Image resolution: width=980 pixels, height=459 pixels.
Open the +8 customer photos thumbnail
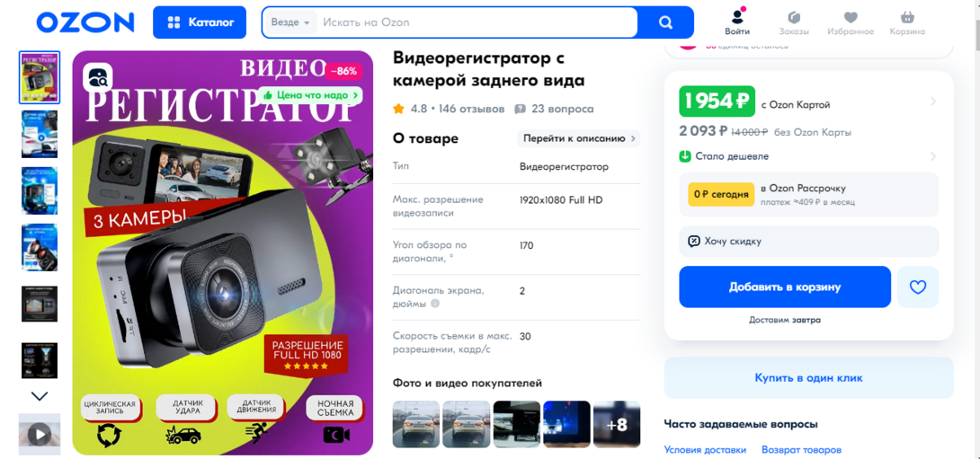click(x=616, y=425)
